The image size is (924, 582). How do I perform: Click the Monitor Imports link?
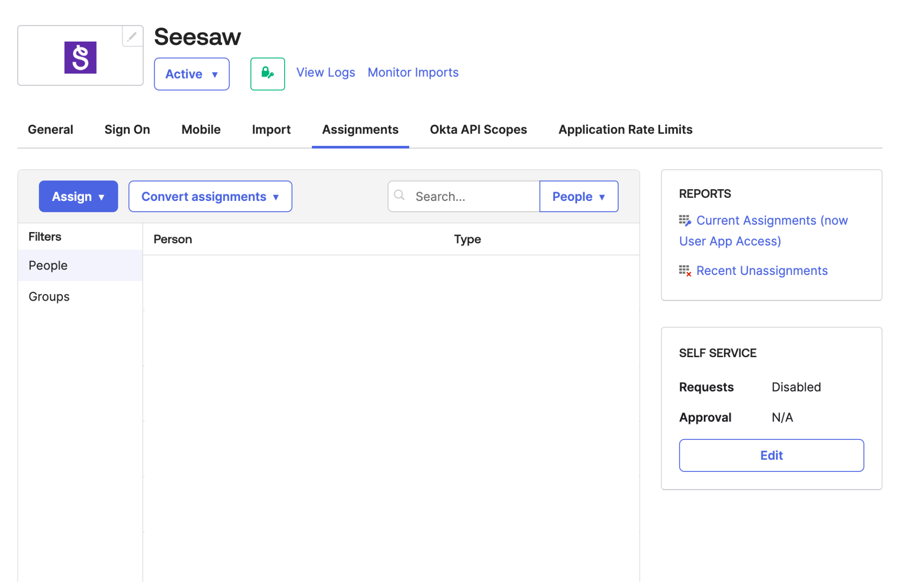pos(413,72)
